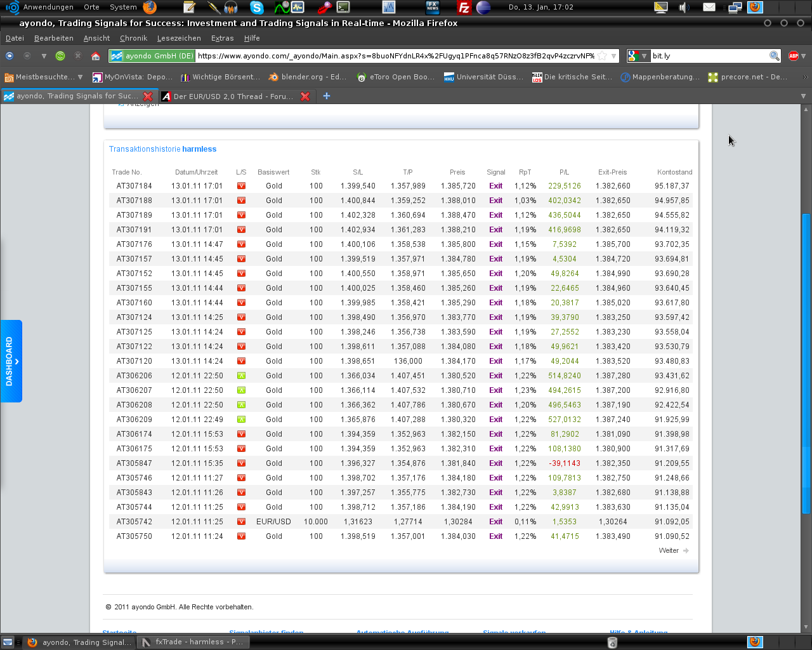Screen dimensions: 812x650
Task: Open the URL bar history dropdown arrow
Action: click(x=613, y=56)
